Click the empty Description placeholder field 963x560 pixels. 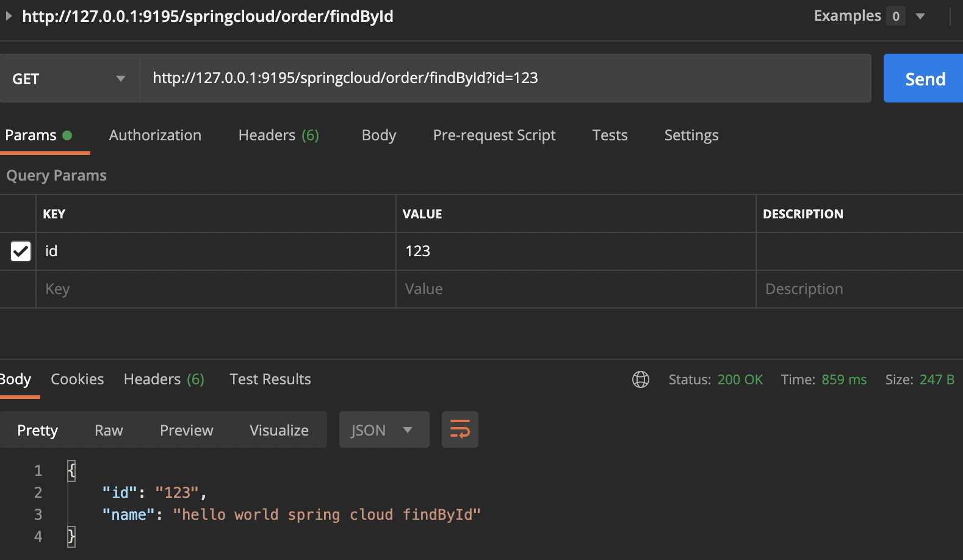pos(860,289)
